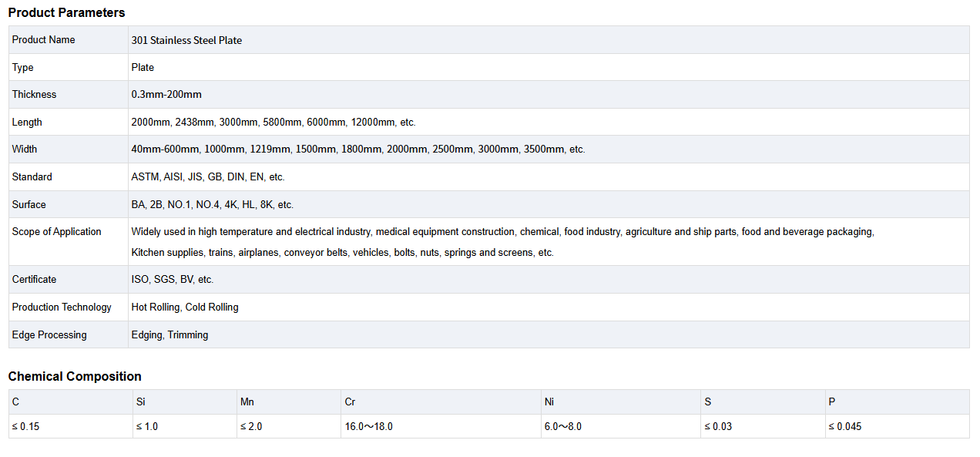This screenshot has width=980, height=457.
Task: Click the Surface finishes value cell
Action: (213, 204)
